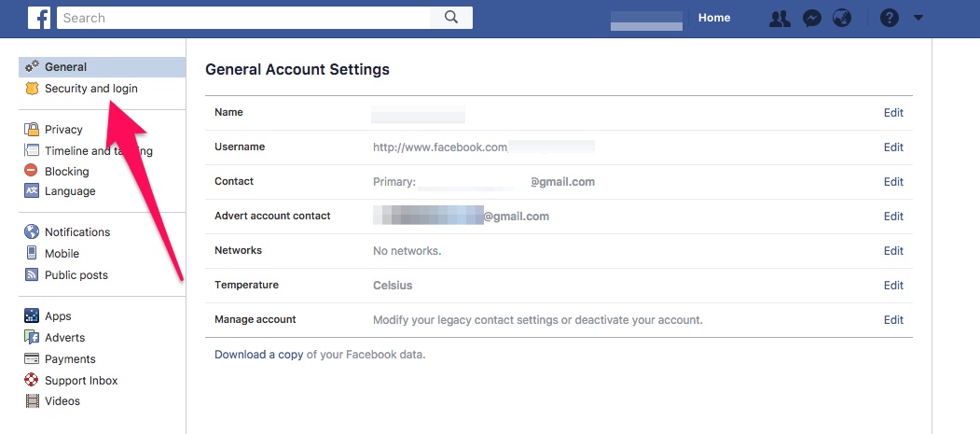Click the red Blocking icon
The image size is (980, 434).
[32, 170]
